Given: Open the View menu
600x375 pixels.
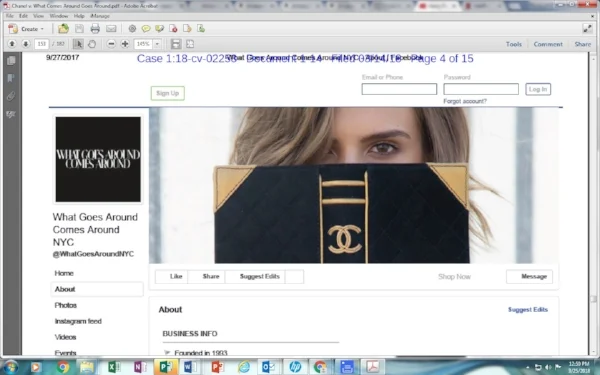Looking at the screenshot, I should (38, 16).
